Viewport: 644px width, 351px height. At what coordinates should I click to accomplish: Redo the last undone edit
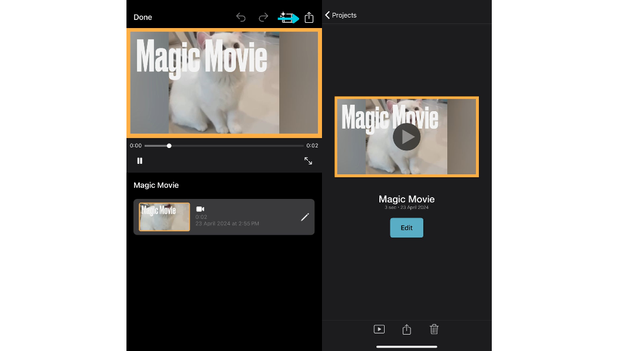(x=263, y=17)
